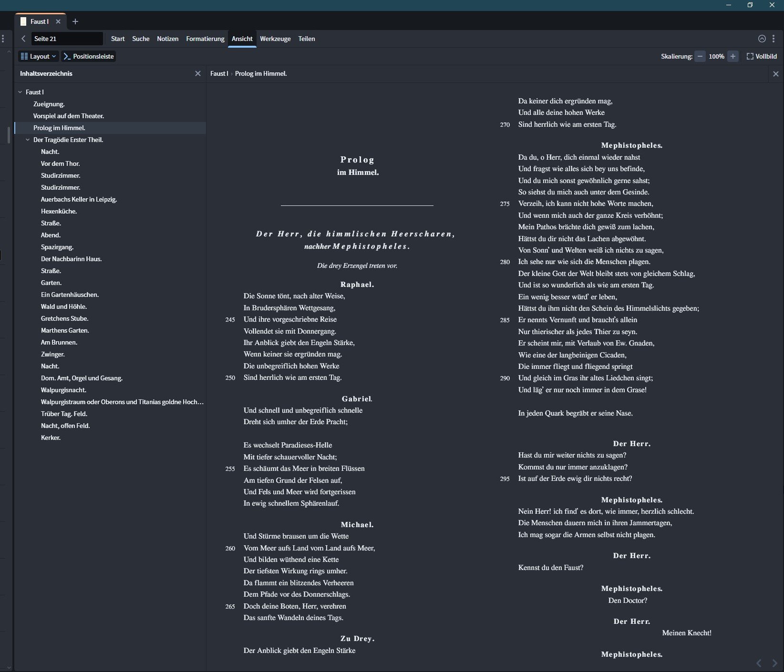
Task: Collapse the Faust I tree node
Action: point(20,92)
